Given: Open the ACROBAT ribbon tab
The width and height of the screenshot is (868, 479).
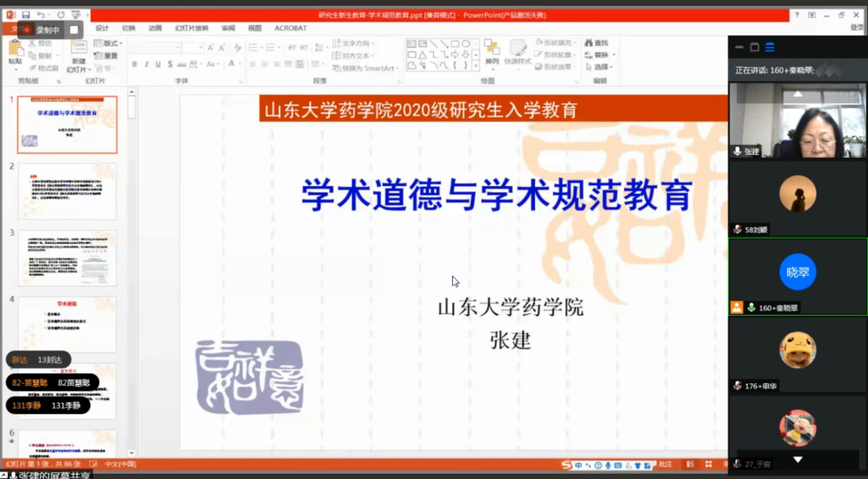Looking at the screenshot, I should tap(290, 28).
